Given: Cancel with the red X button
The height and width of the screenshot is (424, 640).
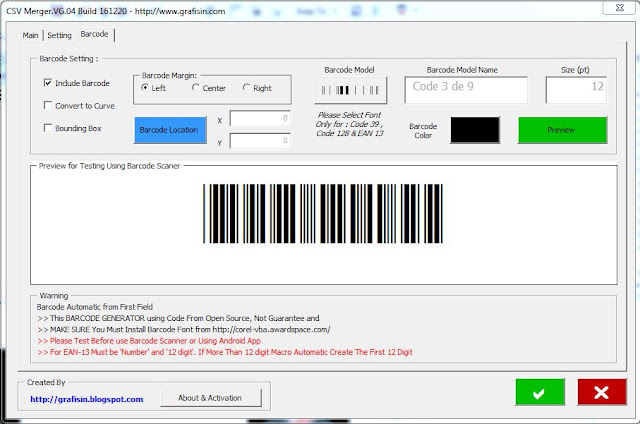Looking at the screenshot, I should click(602, 392).
